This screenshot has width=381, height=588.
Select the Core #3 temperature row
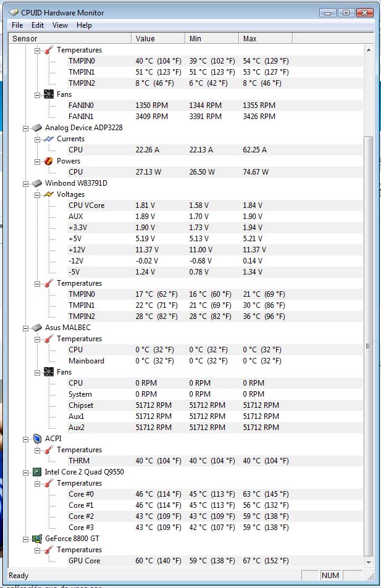(x=215, y=528)
